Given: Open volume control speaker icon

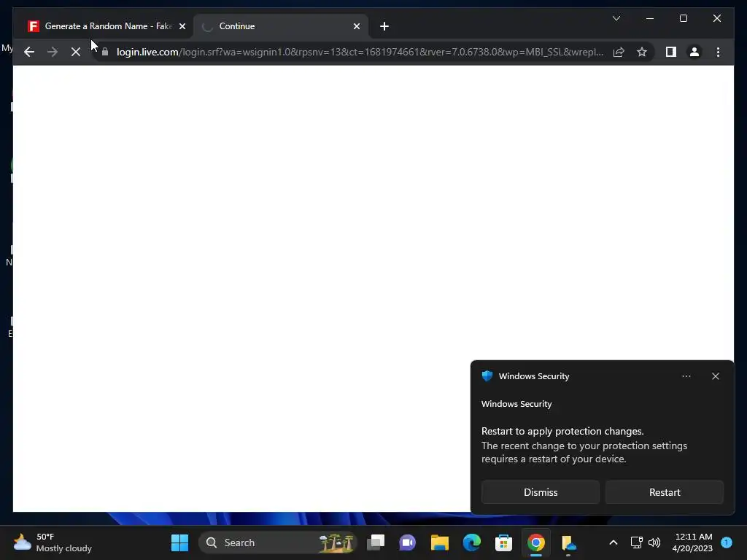Looking at the screenshot, I should 654,542.
